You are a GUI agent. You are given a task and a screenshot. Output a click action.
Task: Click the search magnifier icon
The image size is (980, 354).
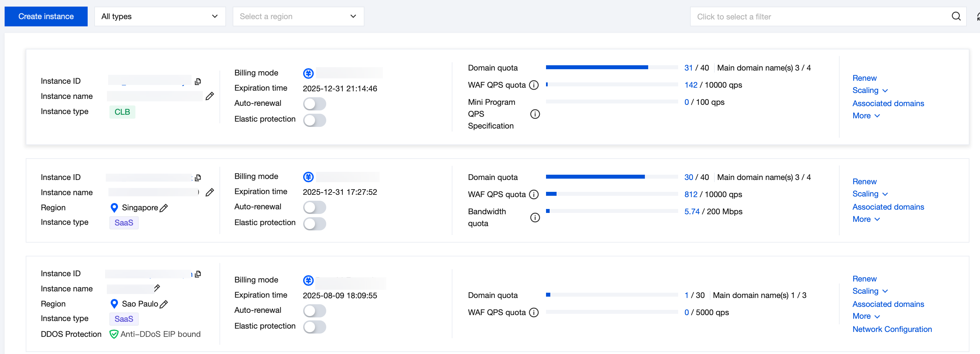[956, 16]
